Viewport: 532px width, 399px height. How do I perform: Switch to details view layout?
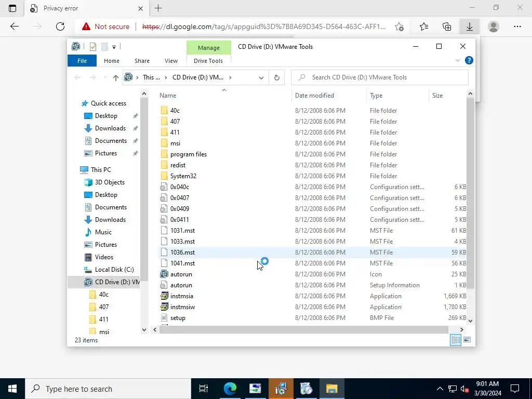(x=456, y=340)
